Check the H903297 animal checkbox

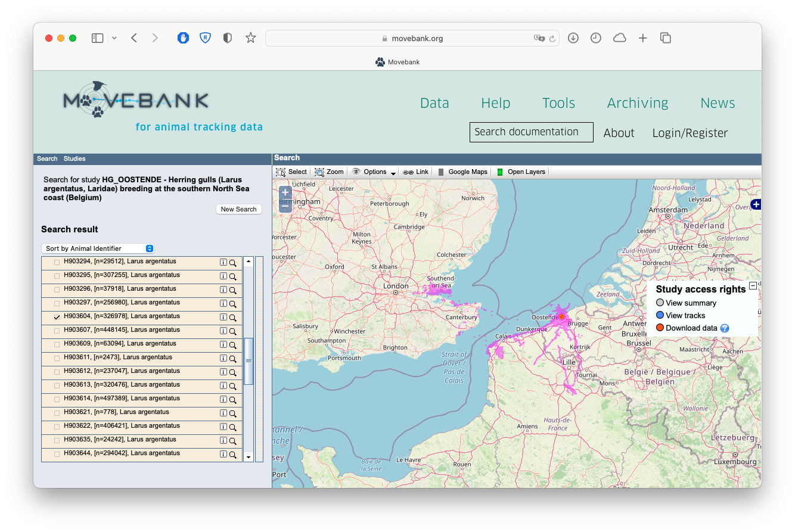tap(57, 304)
